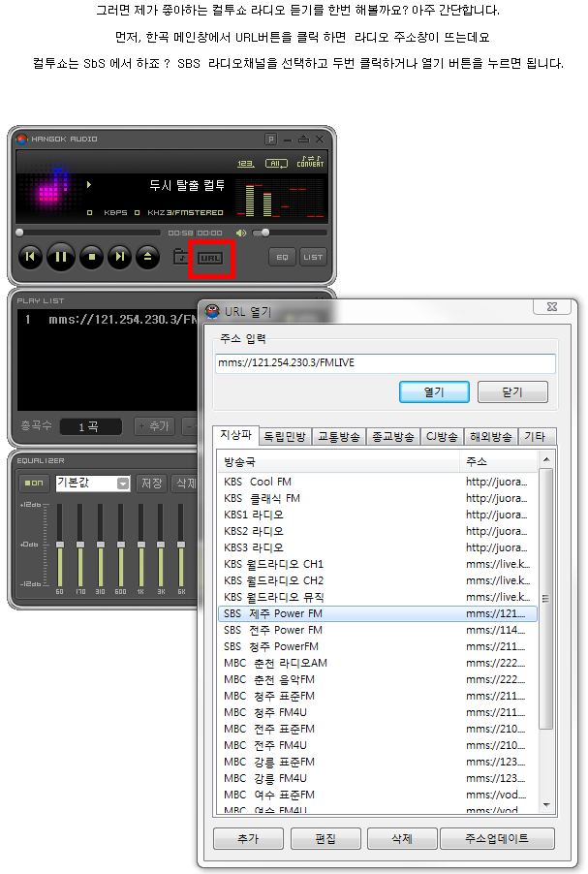Delete the equalizer preset with 삭제

tap(186, 483)
